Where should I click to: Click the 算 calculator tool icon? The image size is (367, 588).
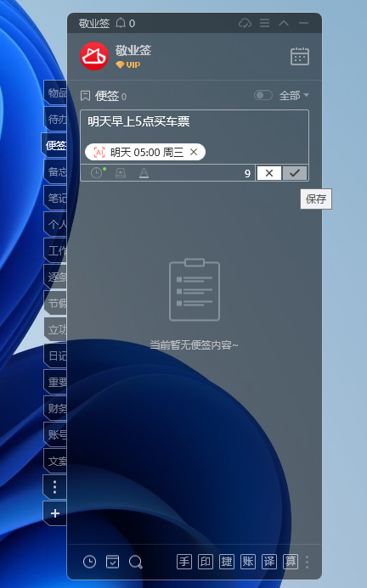(291, 562)
